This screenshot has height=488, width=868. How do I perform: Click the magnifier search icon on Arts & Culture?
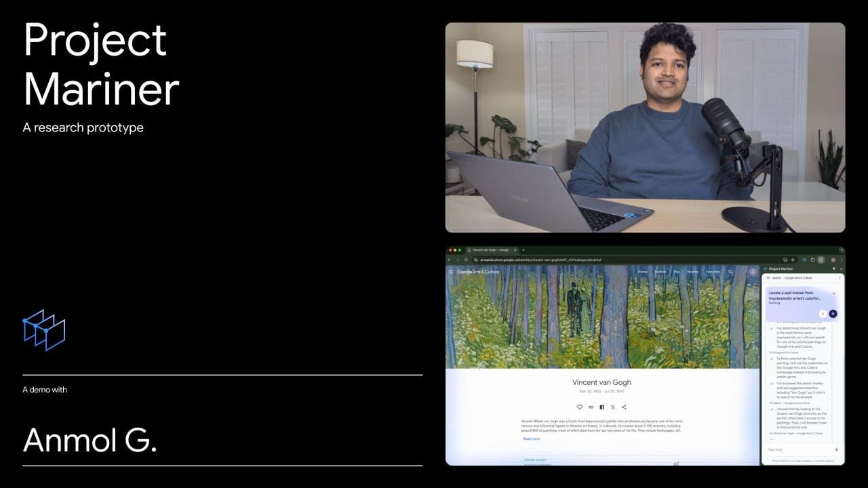coord(730,272)
